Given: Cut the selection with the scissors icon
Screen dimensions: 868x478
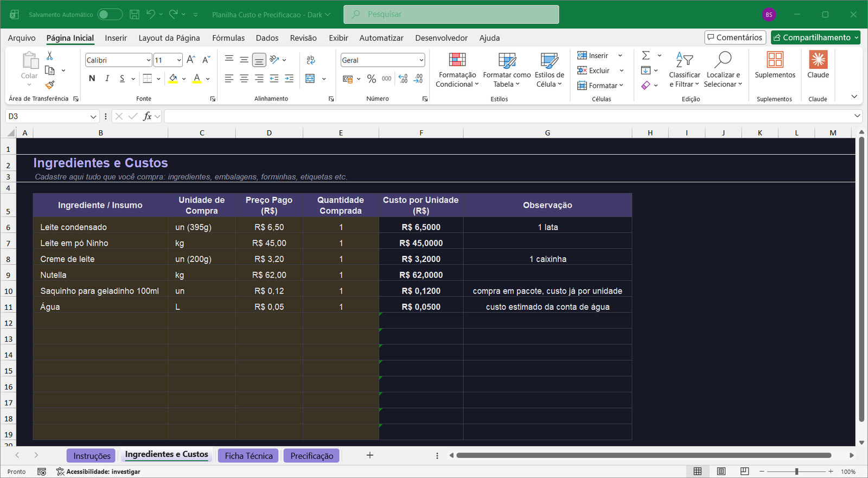Looking at the screenshot, I should pyautogui.click(x=49, y=56).
